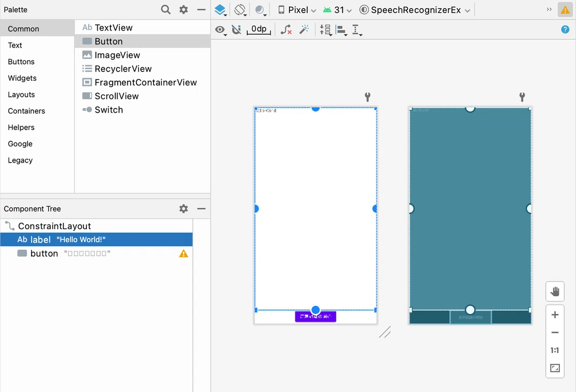The width and height of the screenshot is (576, 392).
Task: Zoom in with plus button
Action: (x=555, y=315)
